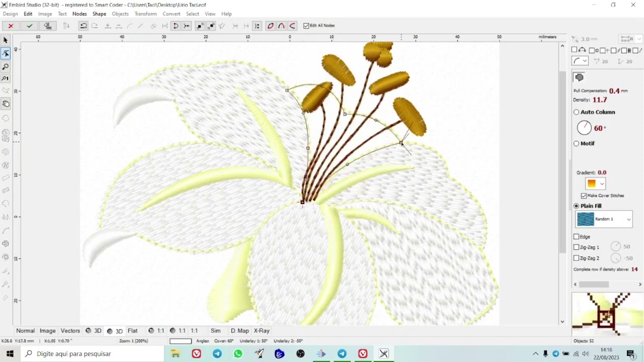Open the Help menu
The height and width of the screenshot is (362, 644).
click(226, 14)
